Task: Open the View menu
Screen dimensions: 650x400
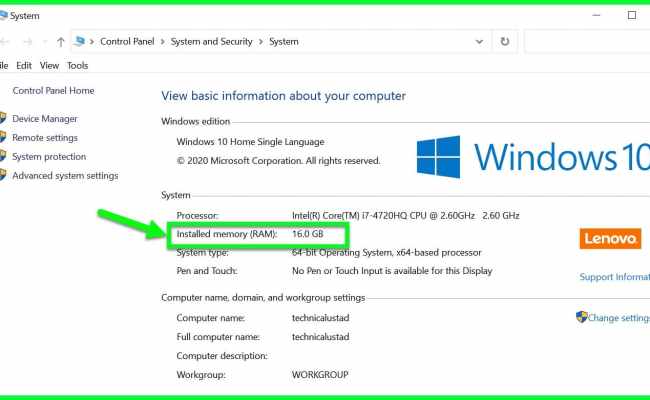Action: (49, 65)
